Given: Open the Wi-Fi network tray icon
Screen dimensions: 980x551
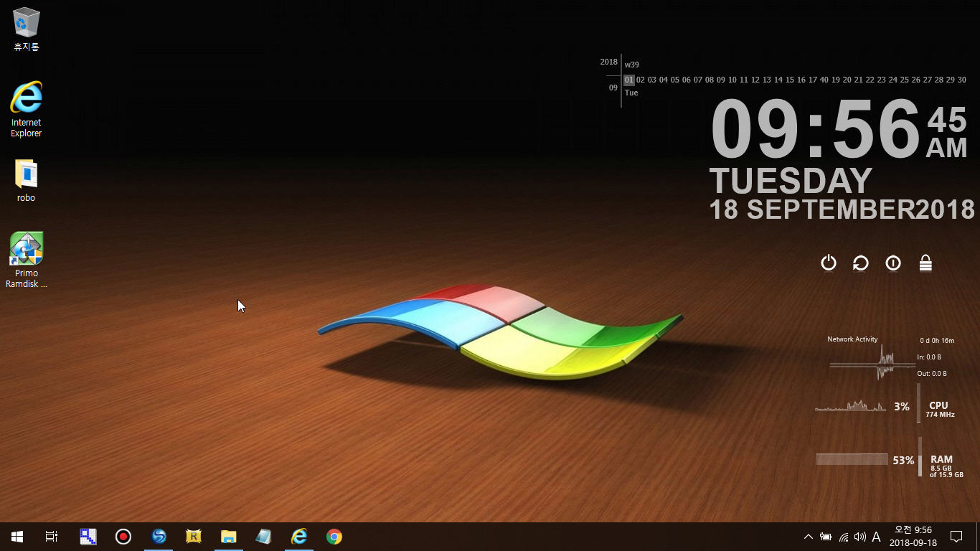Looking at the screenshot, I should (x=844, y=537).
